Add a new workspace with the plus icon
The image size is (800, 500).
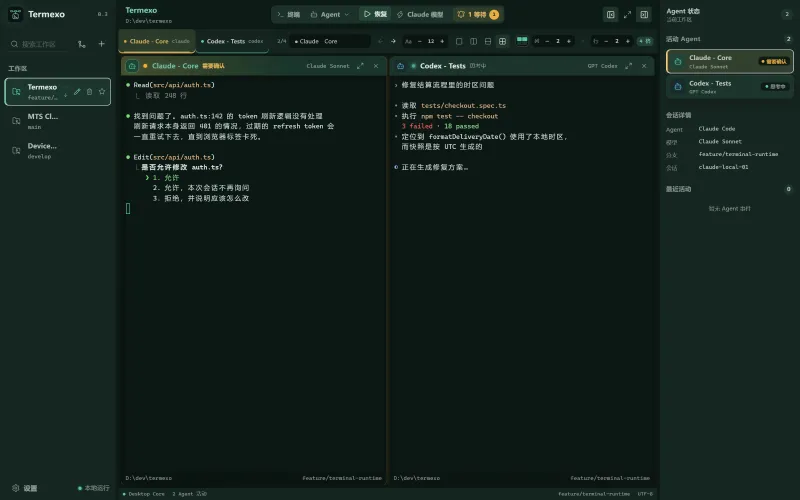[x=102, y=44]
